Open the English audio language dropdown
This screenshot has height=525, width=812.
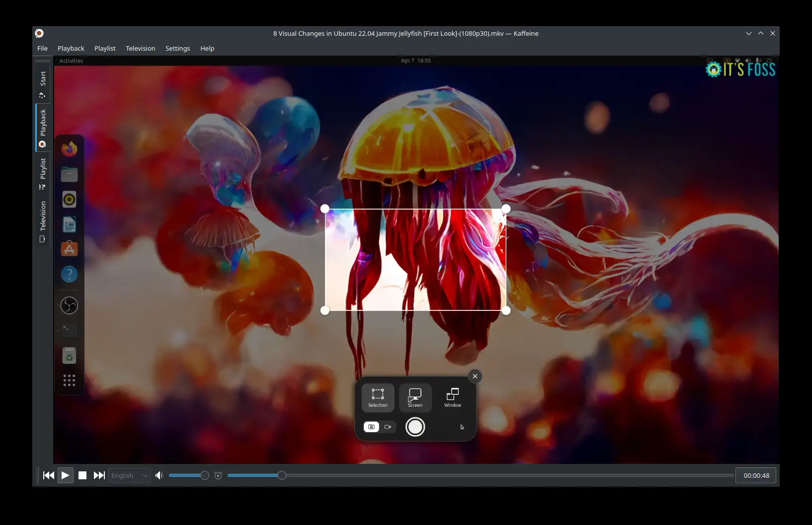coord(129,475)
